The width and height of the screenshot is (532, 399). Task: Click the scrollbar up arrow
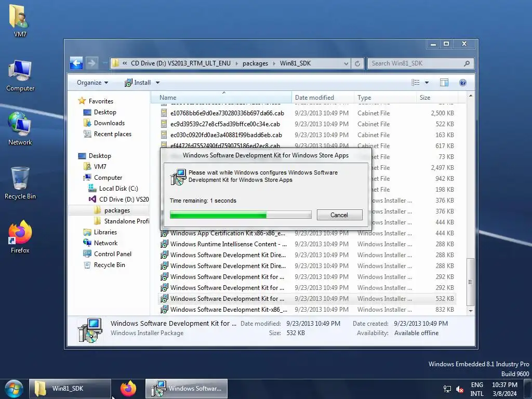coord(471,96)
